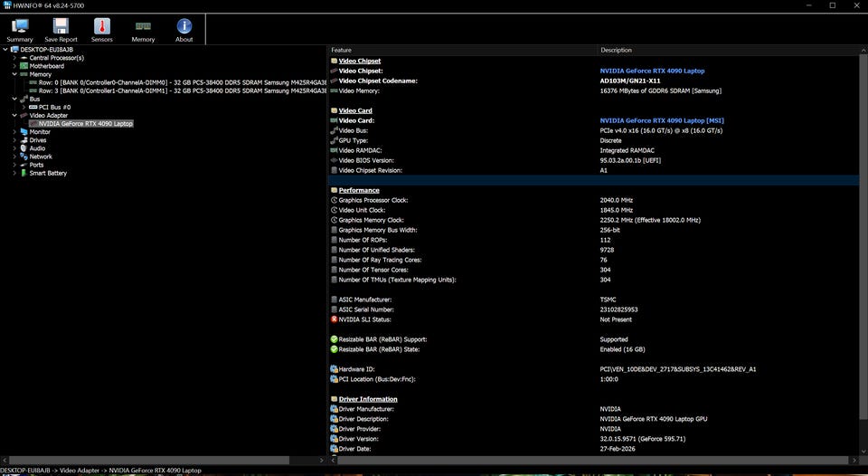
Task: Select the Drives tree item
Action: coord(38,140)
